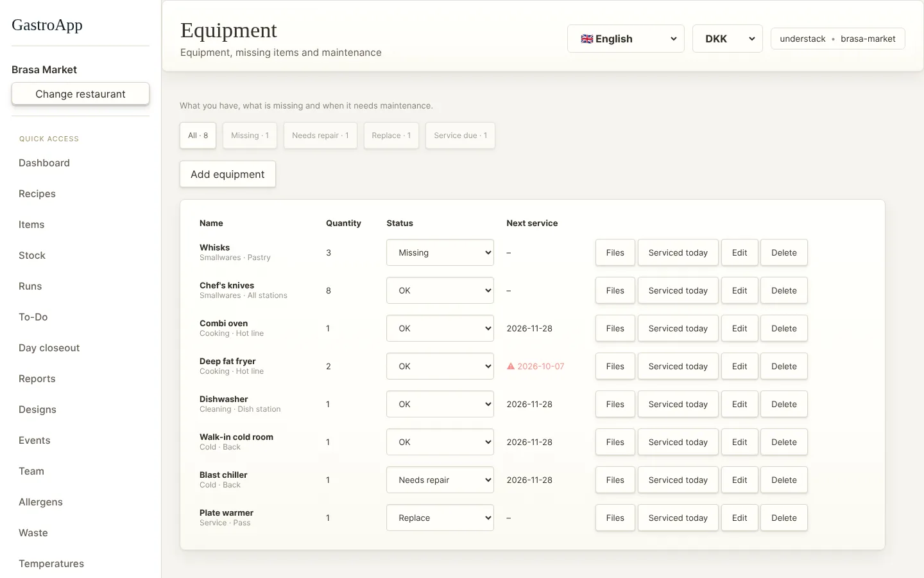The image size is (924, 578).
Task: Open the DKK currency dropdown
Action: [728, 39]
